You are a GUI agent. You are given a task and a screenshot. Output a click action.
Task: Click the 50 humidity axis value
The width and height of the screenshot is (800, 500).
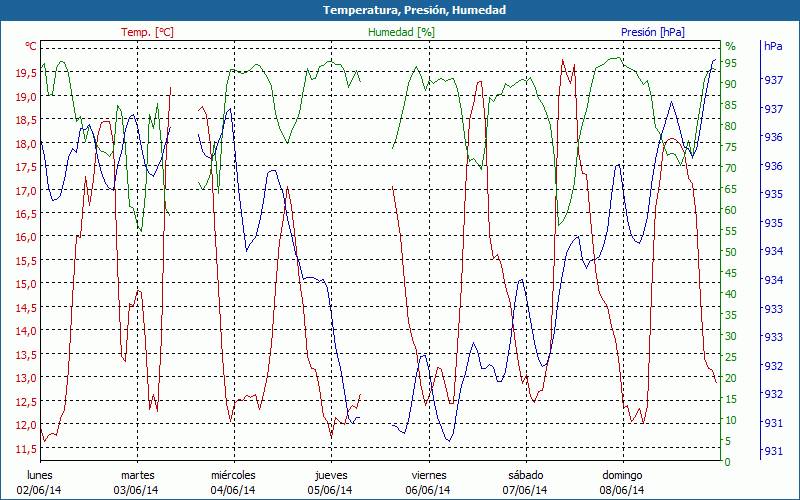731,252
